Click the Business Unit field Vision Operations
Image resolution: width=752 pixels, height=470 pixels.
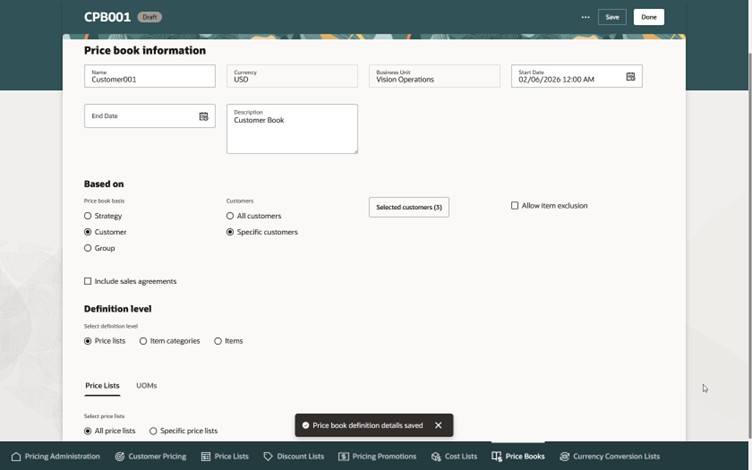(x=435, y=76)
